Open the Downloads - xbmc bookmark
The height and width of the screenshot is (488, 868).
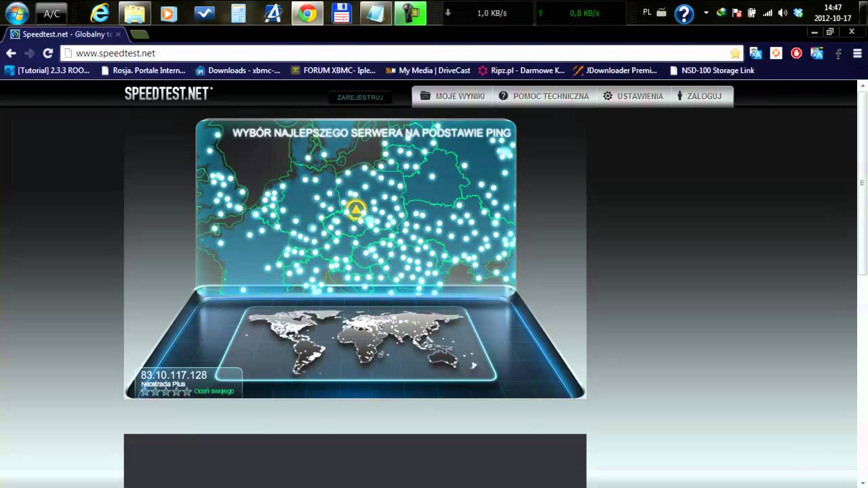coord(238,70)
